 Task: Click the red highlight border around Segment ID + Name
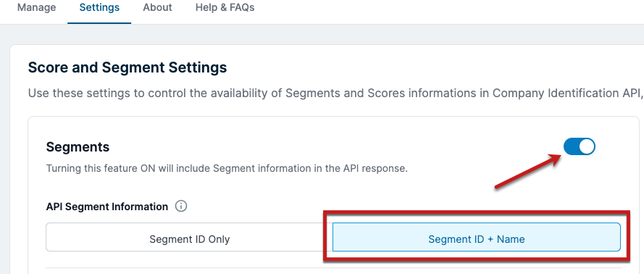click(x=477, y=236)
